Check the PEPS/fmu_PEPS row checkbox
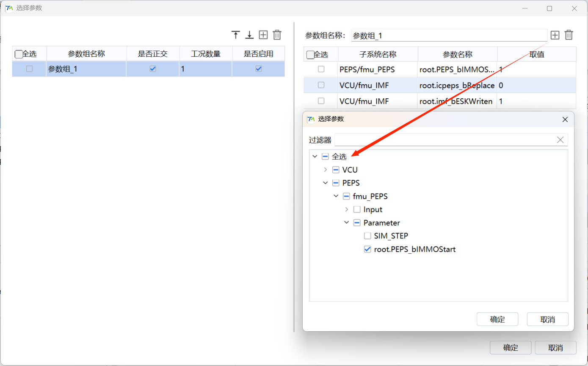Image resolution: width=588 pixels, height=366 pixels. [x=321, y=69]
